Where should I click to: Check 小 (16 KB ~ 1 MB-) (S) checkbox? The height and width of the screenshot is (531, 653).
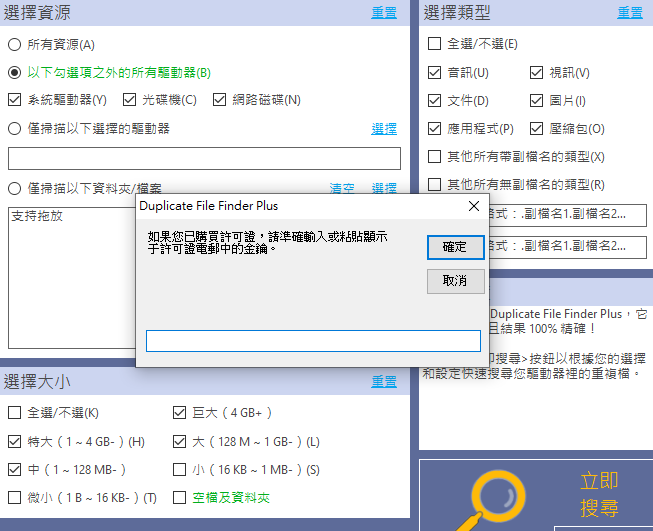[x=179, y=470]
